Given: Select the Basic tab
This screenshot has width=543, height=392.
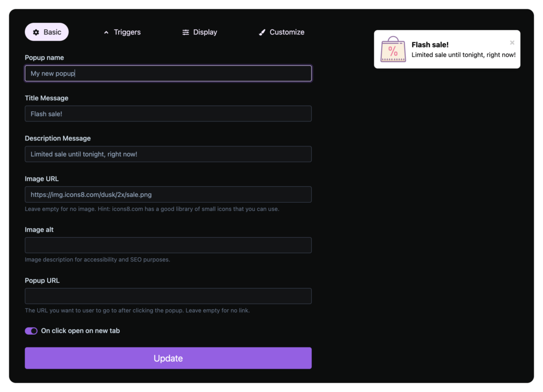Looking at the screenshot, I should coord(47,32).
